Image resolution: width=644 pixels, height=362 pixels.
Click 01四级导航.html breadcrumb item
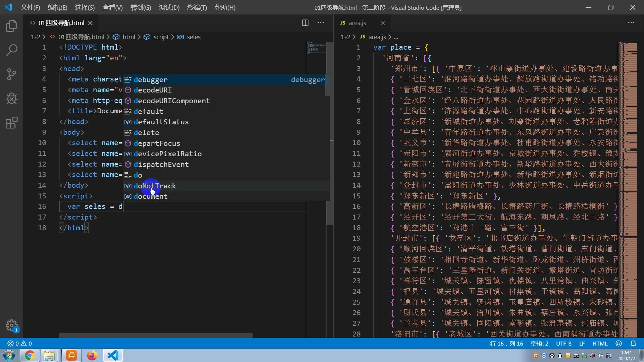point(77,37)
